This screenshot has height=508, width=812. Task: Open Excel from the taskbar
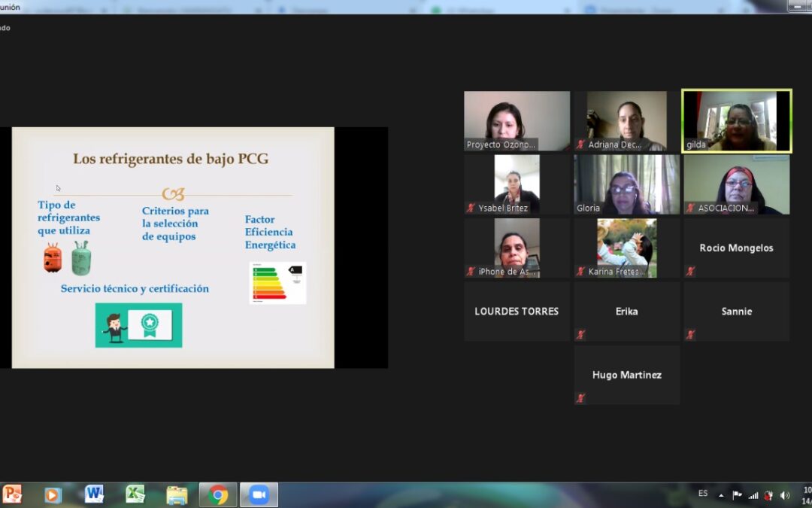pyautogui.click(x=135, y=494)
